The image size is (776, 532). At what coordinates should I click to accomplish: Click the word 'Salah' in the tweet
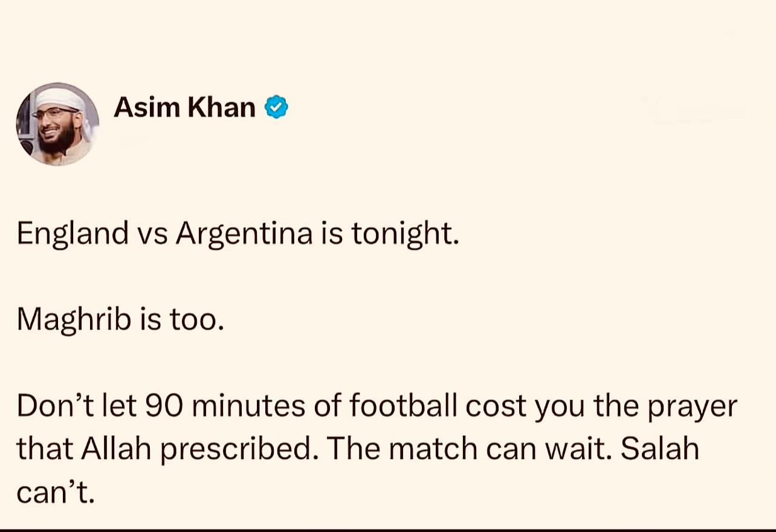click(660, 449)
